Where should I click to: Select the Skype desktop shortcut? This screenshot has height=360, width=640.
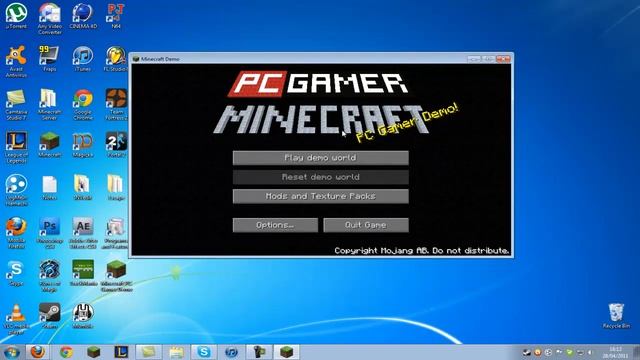pos(16,273)
